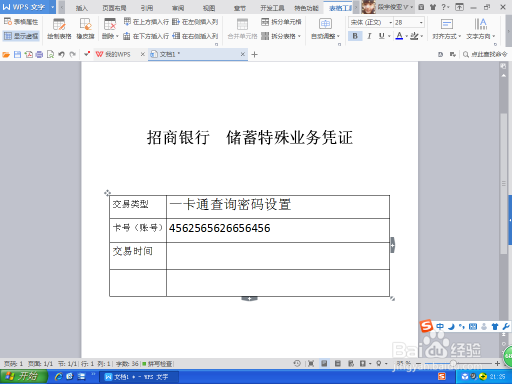Open the help question mark menu
The image size is (512, 384).
click(444, 7)
